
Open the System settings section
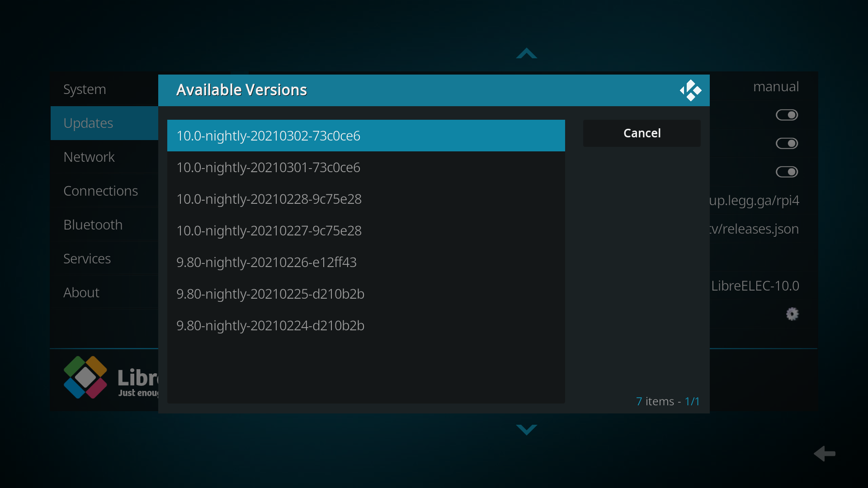85,89
